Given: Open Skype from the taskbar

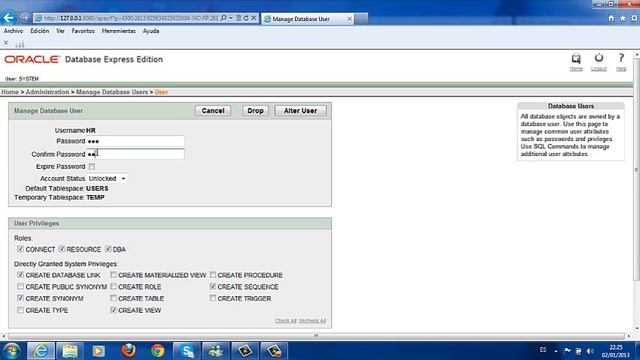Looking at the screenshot, I should 187,351.
